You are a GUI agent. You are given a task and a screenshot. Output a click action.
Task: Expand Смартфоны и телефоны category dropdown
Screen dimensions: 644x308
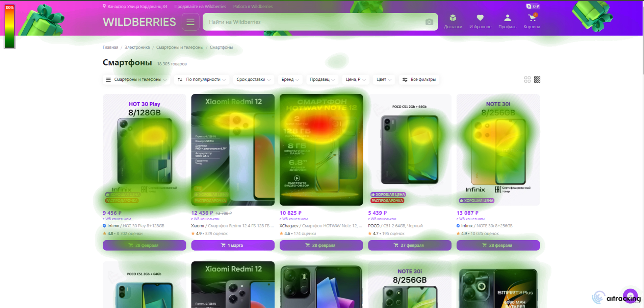click(136, 80)
